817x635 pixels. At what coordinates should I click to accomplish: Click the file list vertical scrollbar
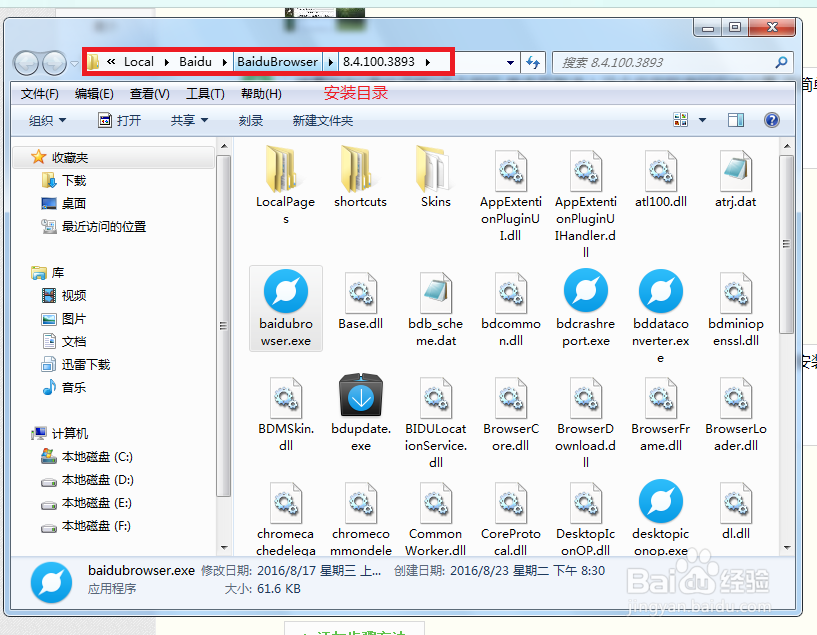pos(787,244)
